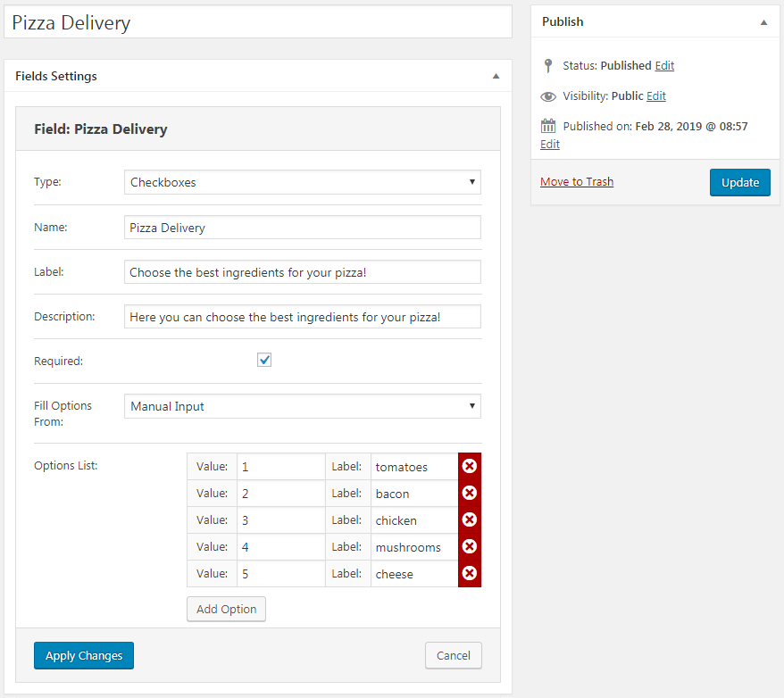Click into the Description text field
Screen dimensions: 784x698
tap(303, 317)
